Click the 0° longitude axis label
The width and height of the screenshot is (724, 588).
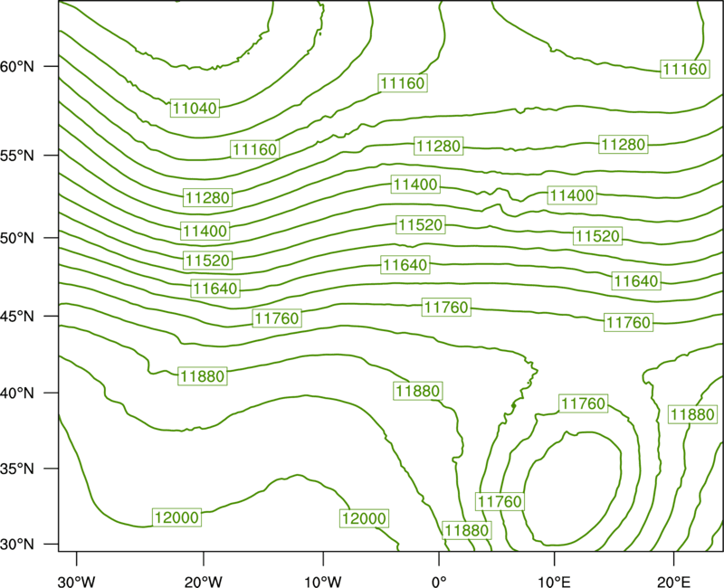coord(439,582)
